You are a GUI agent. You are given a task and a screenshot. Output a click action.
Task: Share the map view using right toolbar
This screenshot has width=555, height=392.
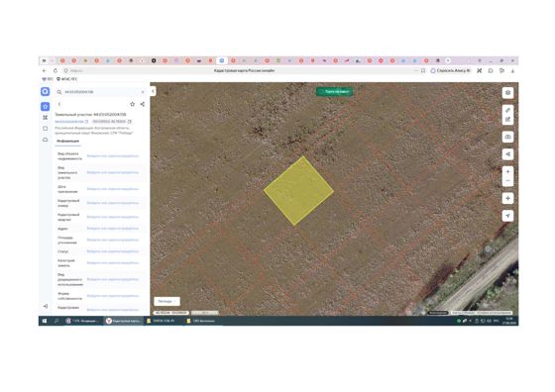507,154
